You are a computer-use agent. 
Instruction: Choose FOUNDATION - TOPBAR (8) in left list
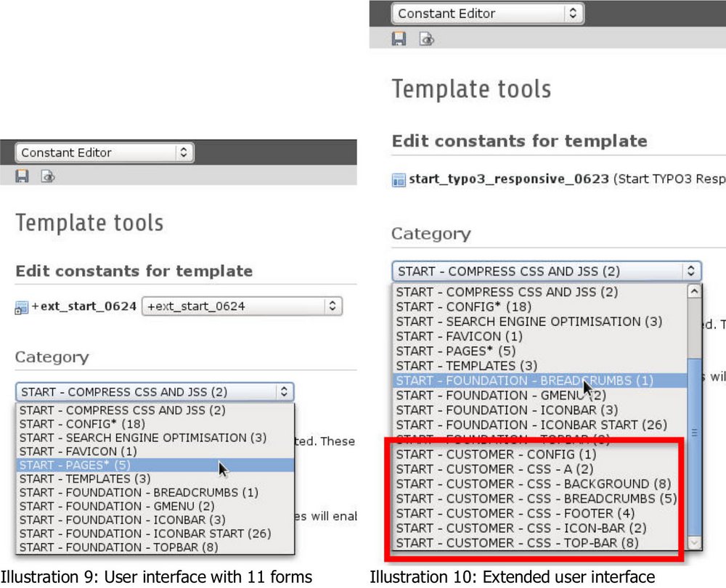pyautogui.click(x=155, y=547)
